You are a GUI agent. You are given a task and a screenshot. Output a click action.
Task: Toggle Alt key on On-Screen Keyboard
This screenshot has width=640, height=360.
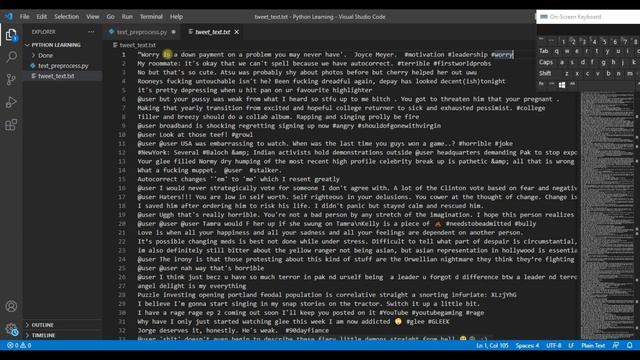[x=573, y=84]
